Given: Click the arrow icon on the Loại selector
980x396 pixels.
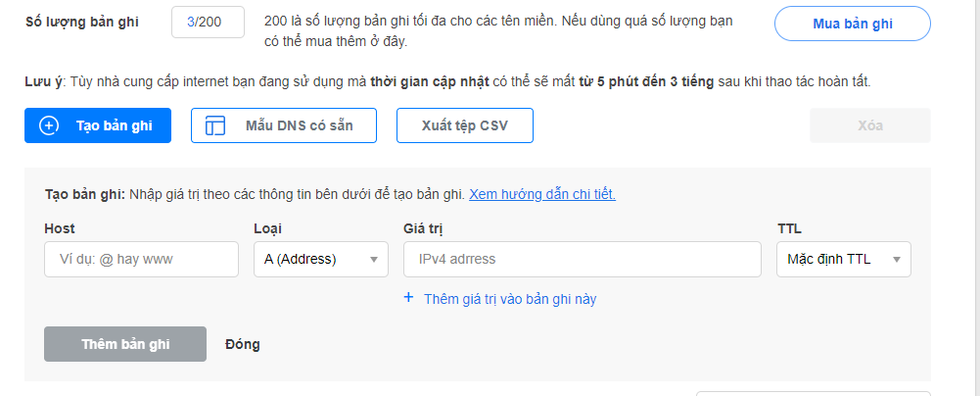Looking at the screenshot, I should coord(374,260).
